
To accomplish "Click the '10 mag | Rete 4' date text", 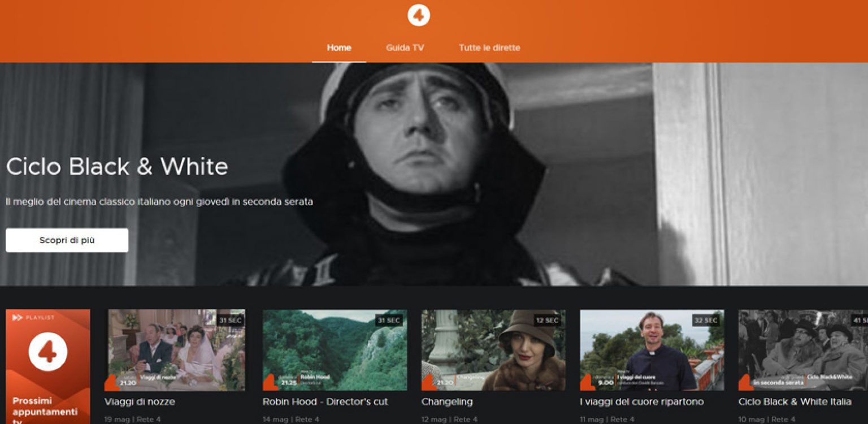I will (767, 419).
